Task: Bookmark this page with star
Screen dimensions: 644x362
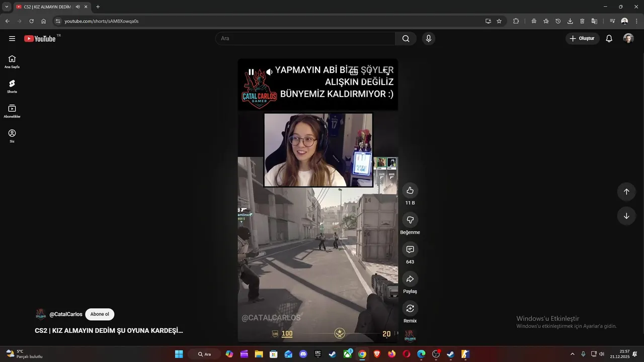Action: [x=499, y=21]
